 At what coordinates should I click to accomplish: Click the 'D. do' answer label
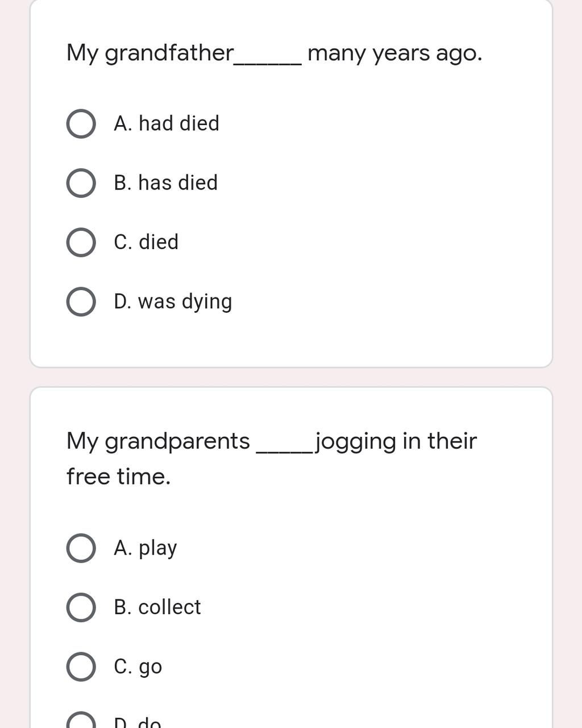pyautogui.click(x=138, y=722)
